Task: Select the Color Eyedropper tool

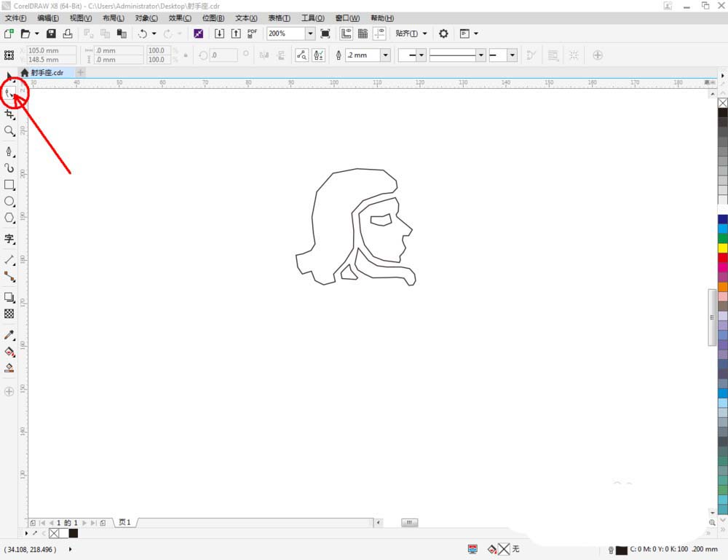Action: coord(9,335)
